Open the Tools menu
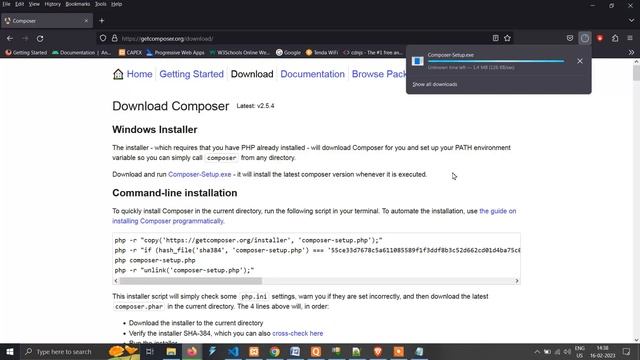 tap(100, 4)
